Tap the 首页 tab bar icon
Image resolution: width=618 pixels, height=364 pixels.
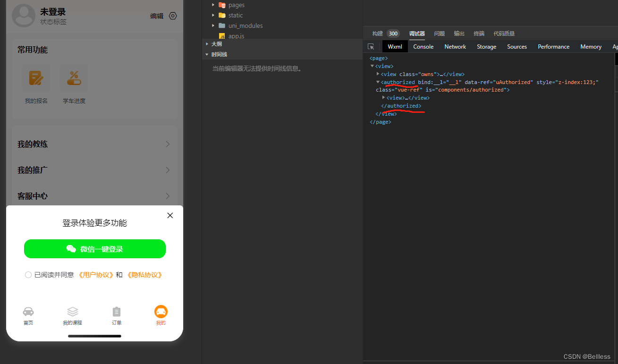28,312
